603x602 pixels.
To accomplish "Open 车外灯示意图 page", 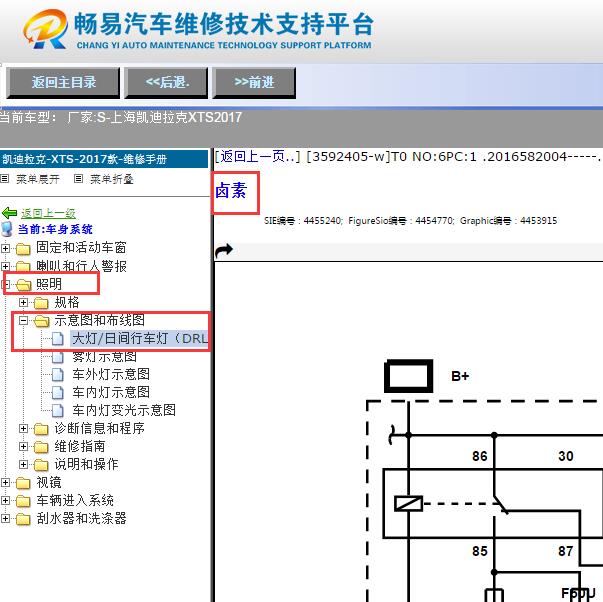I will pos(111,374).
